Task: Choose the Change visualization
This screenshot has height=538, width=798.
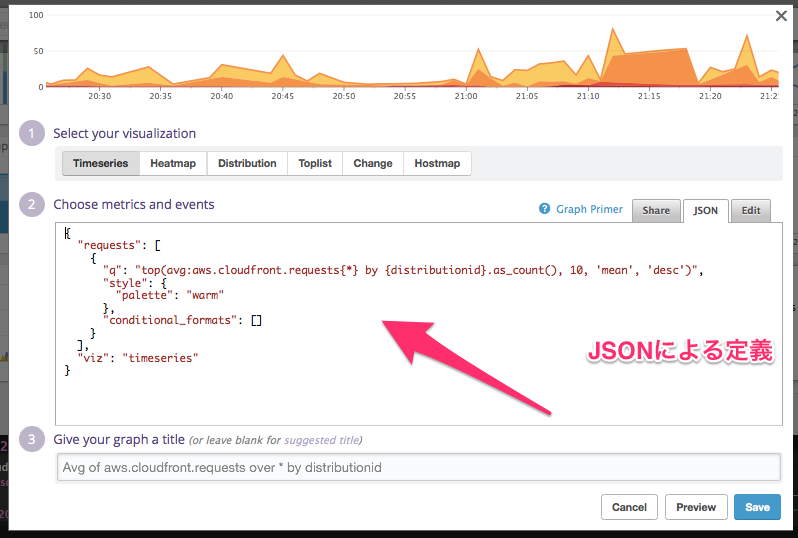Action: pos(373,163)
